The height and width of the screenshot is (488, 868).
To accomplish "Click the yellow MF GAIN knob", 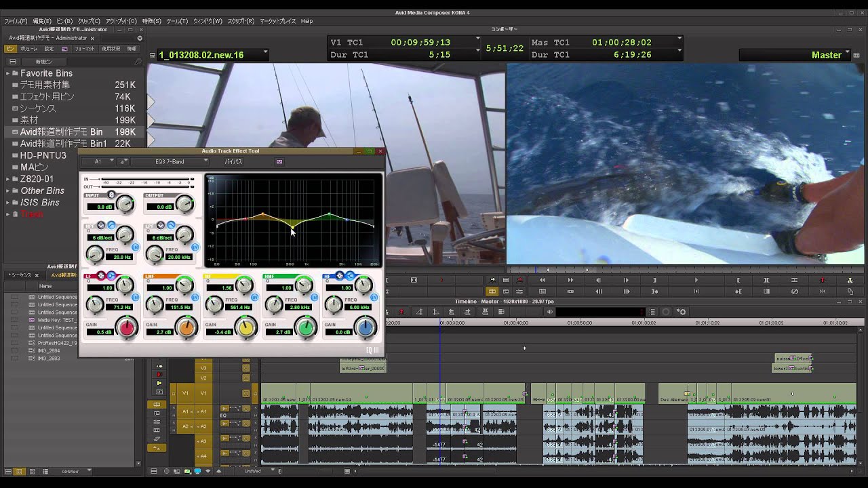I will 246,328.
